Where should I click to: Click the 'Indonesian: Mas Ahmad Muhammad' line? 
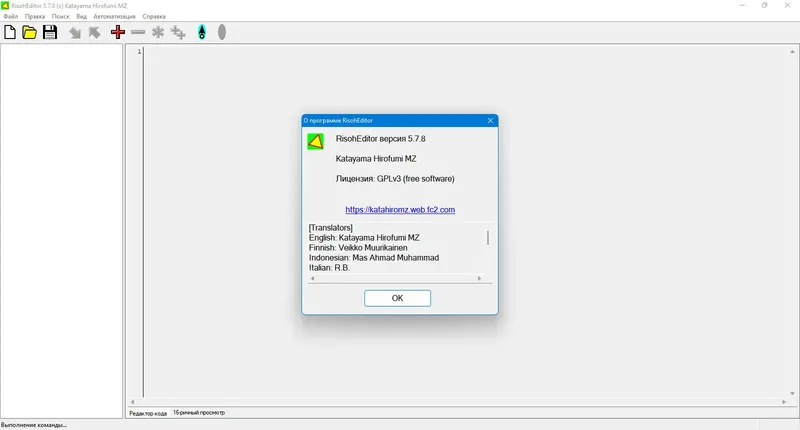point(373,258)
